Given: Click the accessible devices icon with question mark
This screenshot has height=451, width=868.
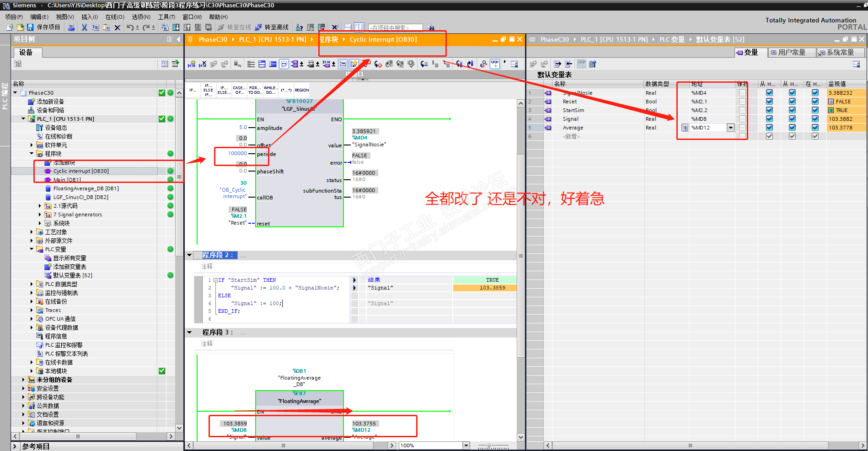Looking at the screenshot, I should (x=300, y=27).
